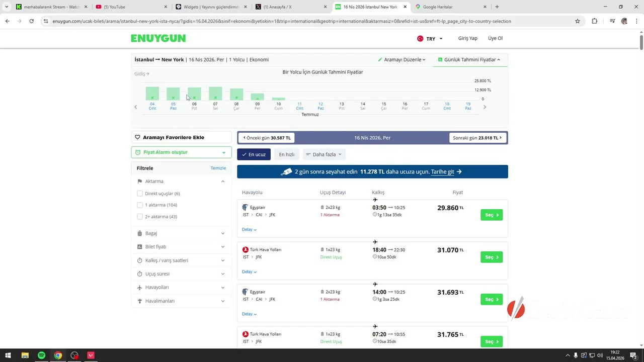Click the Turkish flag currency icon
Viewport: 644px width, 362px height.
coord(420,39)
